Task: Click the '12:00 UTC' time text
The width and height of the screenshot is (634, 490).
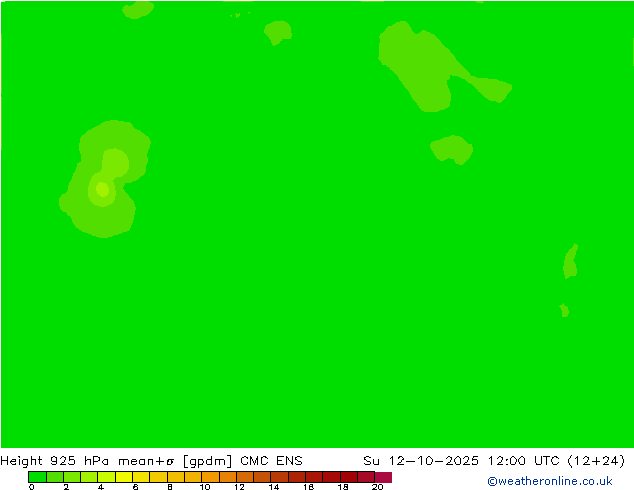Action: pos(524,461)
